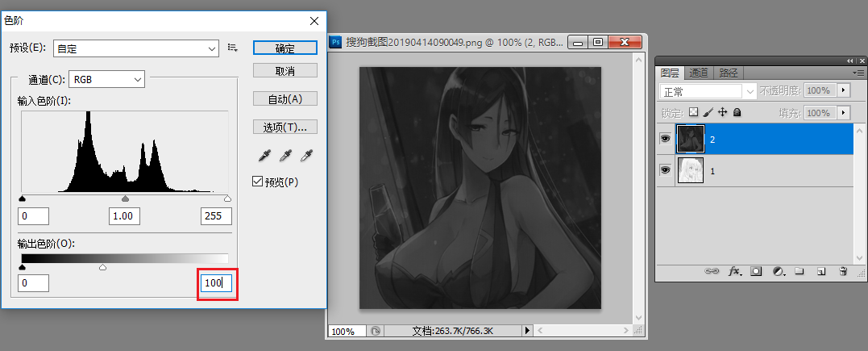Click the 取消 button
This screenshot has width=868, height=351.
285,70
